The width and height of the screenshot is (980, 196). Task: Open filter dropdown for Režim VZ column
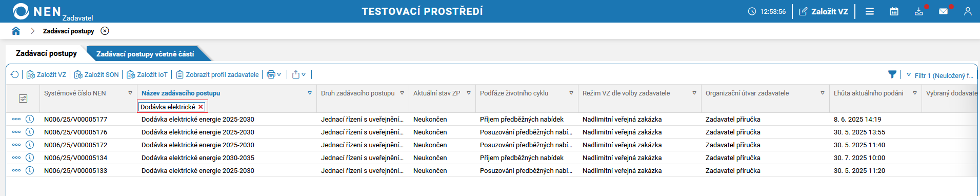coord(694,93)
